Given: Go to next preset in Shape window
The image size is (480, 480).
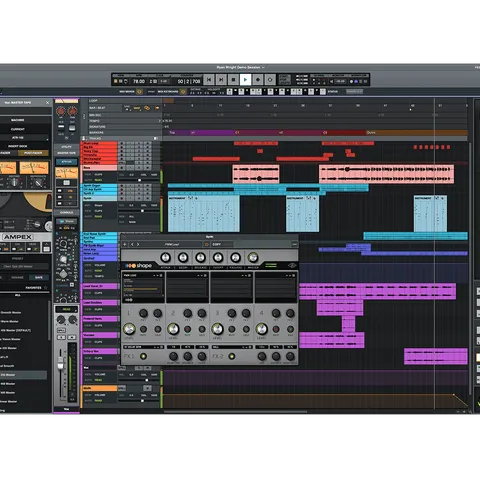Looking at the screenshot, I should [138, 244].
